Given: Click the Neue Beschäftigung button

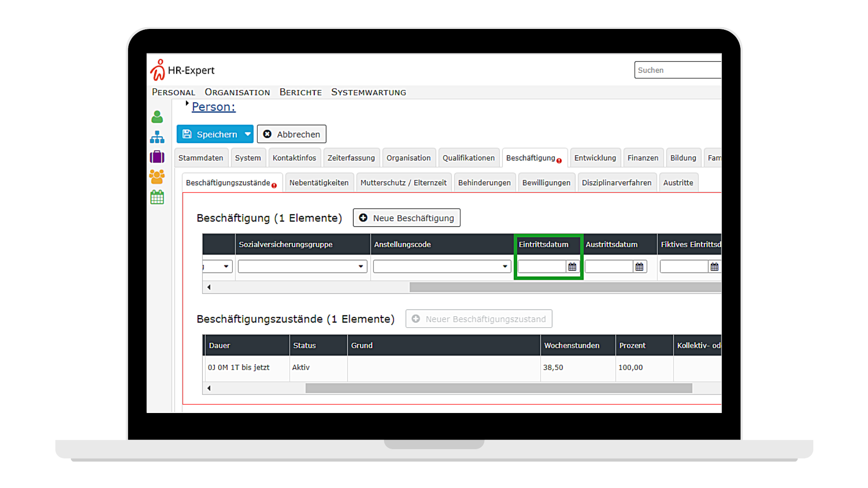Looking at the screenshot, I should click(406, 218).
